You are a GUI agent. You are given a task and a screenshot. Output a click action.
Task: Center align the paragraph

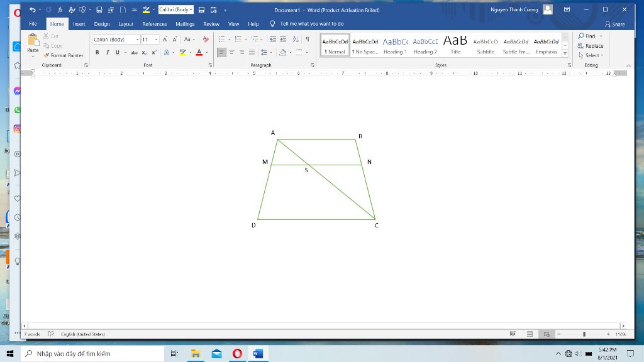pos(231,53)
